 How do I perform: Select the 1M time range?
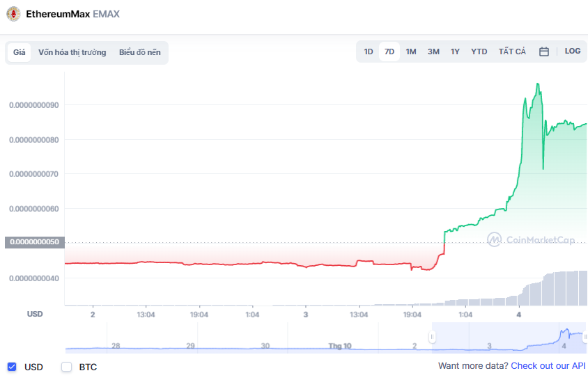(411, 52)
